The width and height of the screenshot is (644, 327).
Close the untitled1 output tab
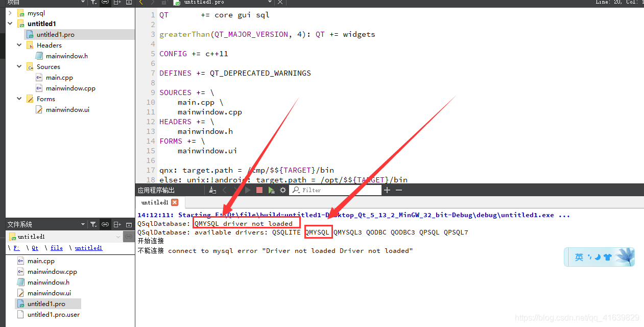175,202
